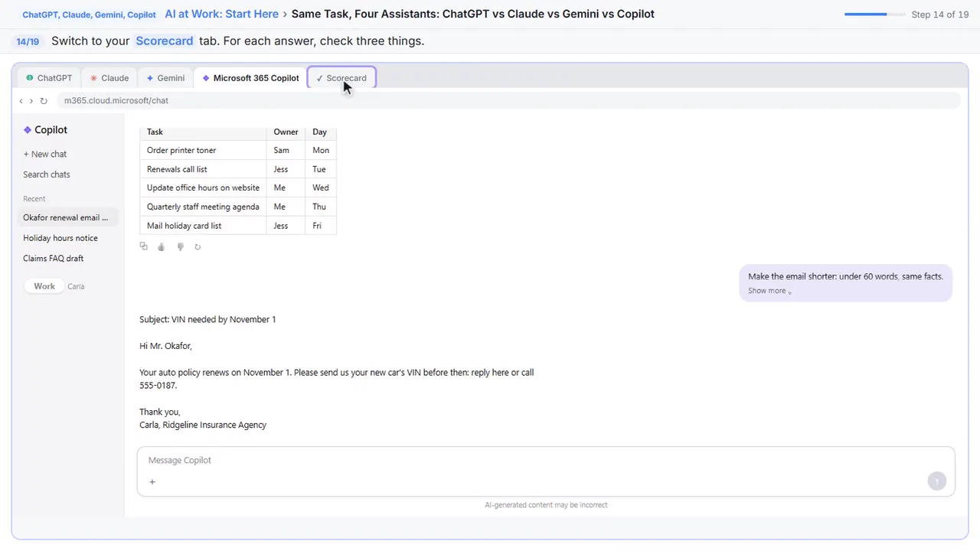Switch to the Scorecard tab

pos(341,78)
